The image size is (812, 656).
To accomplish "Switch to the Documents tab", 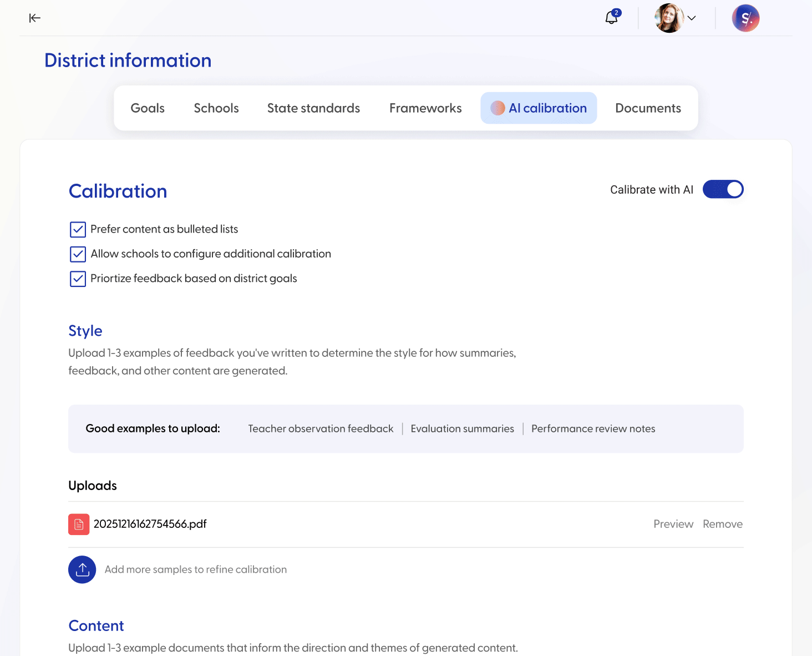I will tap(647, 108).
